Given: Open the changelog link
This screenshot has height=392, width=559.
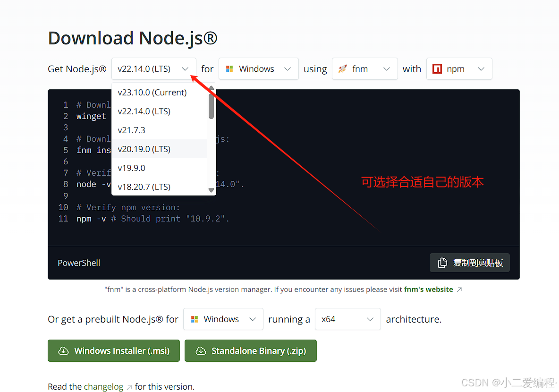Looking at the screenshot, I should click(x=103, y=387).
